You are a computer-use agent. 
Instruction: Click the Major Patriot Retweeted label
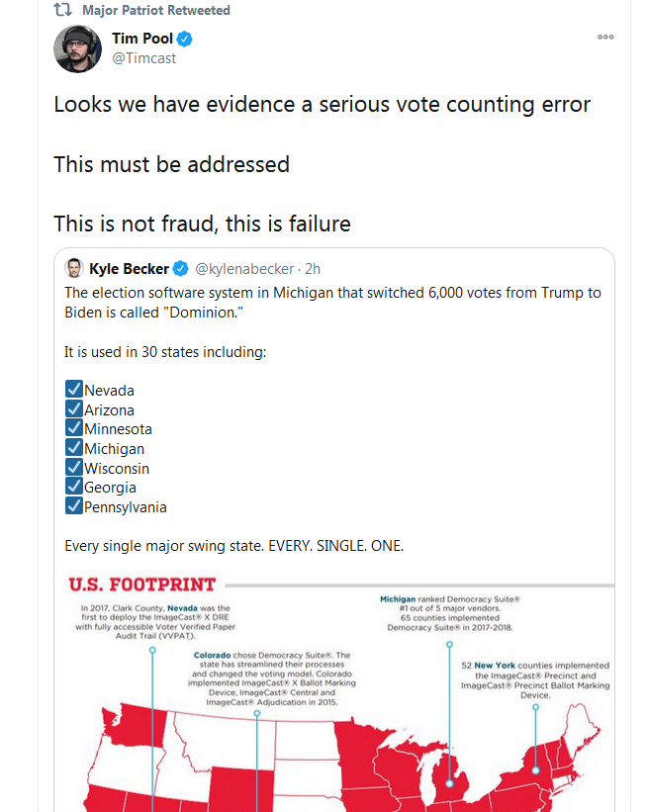tap(156, 10)
